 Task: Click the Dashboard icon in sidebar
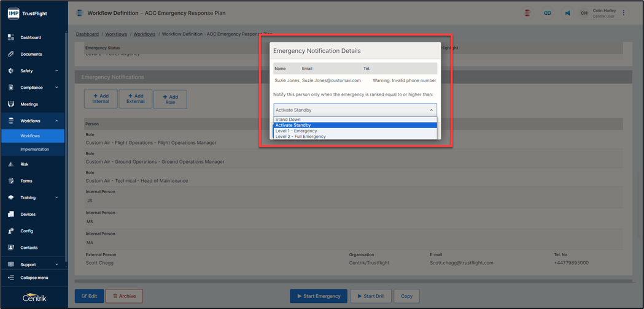click(11, 37)
